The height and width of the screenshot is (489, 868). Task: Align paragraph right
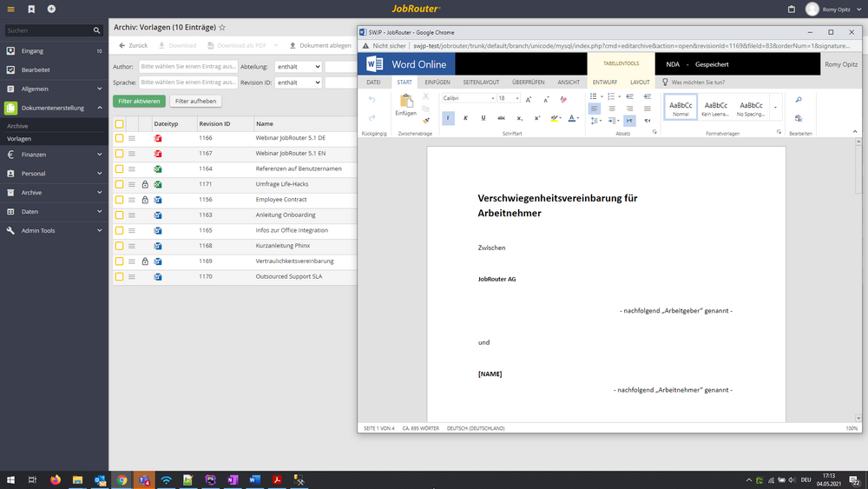coord(629,109)
